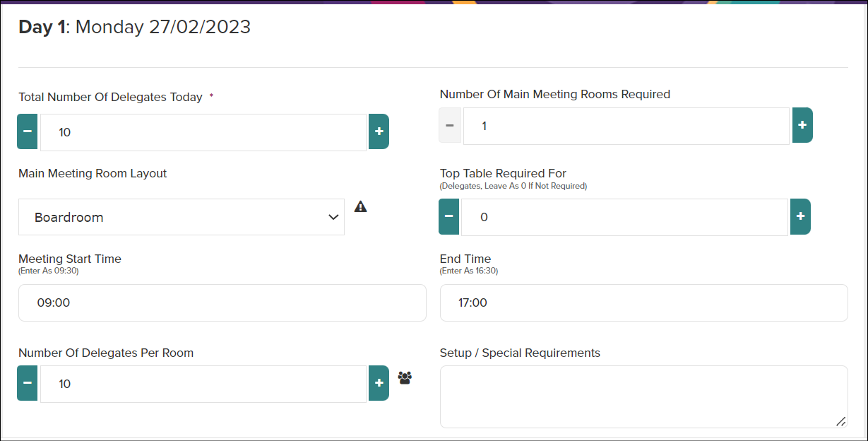Decrease Total Number Of Delegates Today
Viewport: 868px width, 441px height.
click(x=28, y=131)
